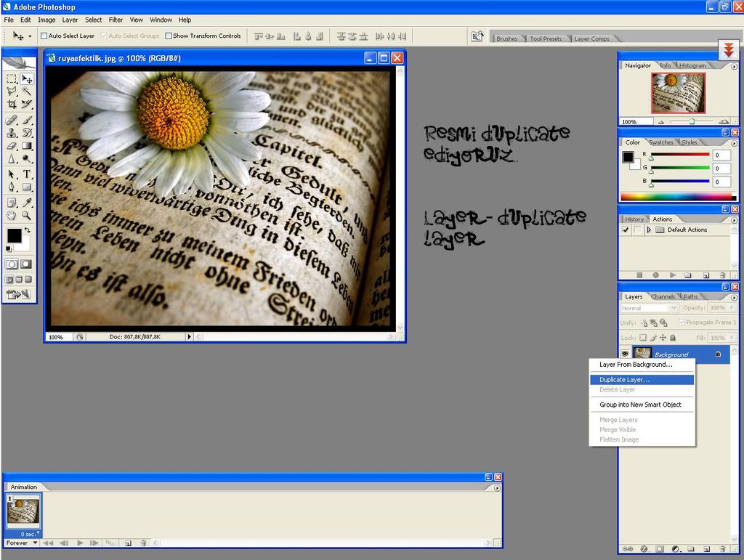This screenshot has width=744, height=560.
Task: Select the Blur tool
Action: [x=12, y=159]
